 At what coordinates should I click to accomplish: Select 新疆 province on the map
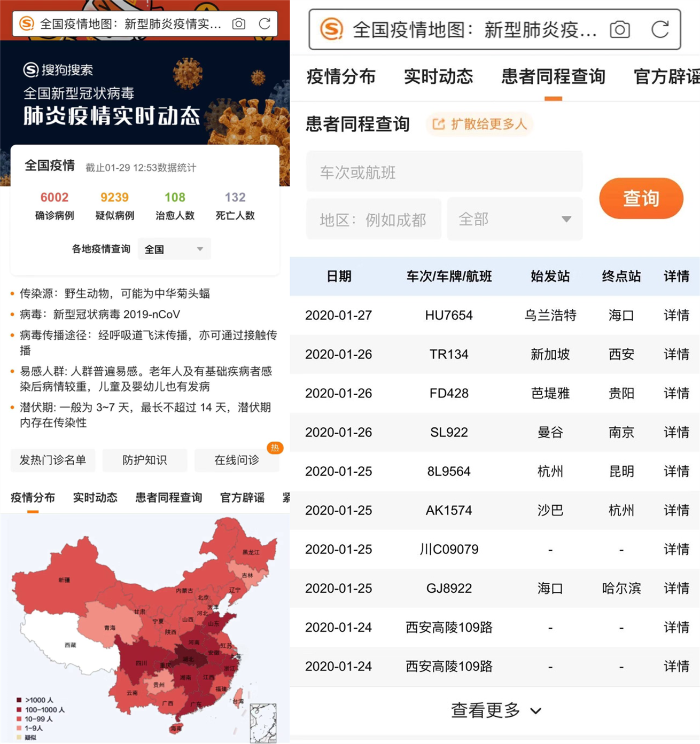(64, 580)
